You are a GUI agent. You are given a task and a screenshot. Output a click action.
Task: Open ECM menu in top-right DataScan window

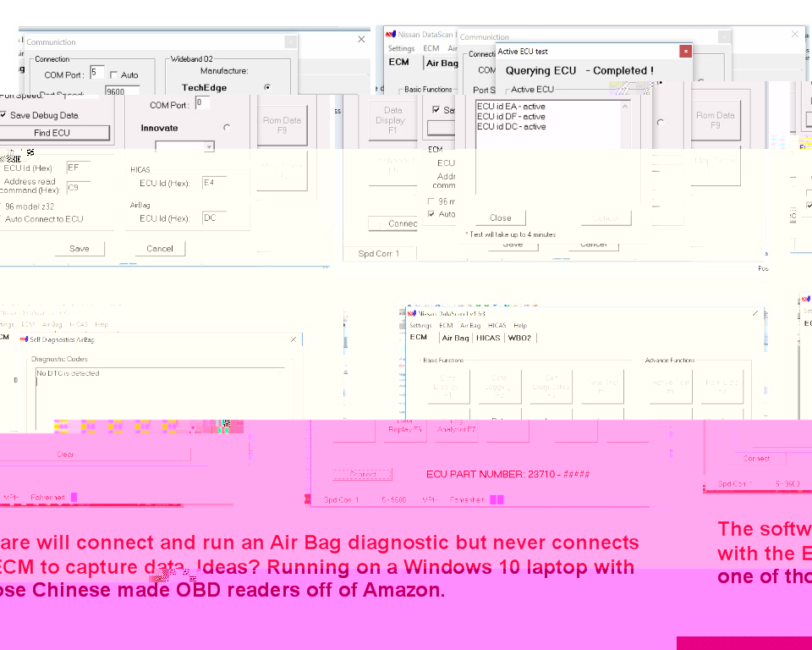click(431, 48)
